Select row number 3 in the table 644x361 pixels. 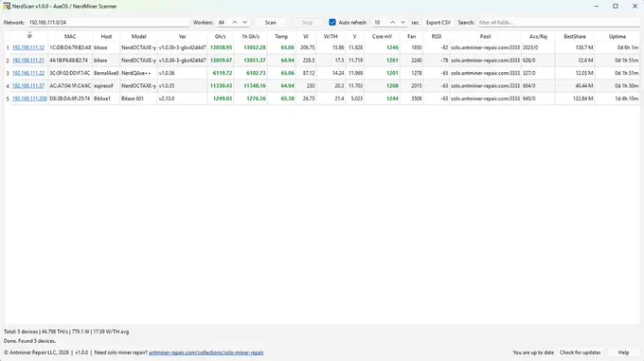click(x=8, y=73)
